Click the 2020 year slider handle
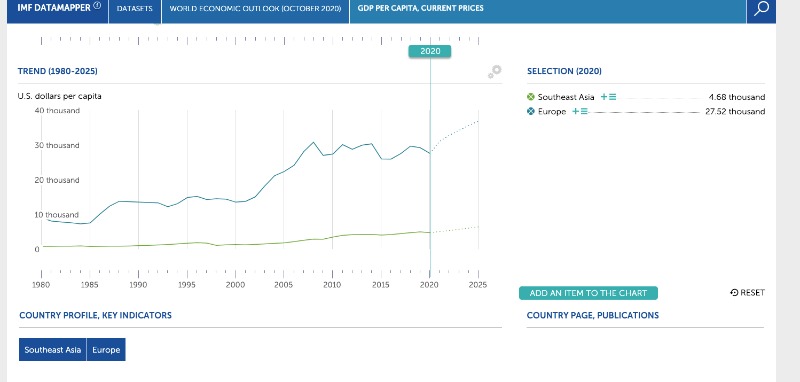Viewport: 800px width, 382px height. pyautogui.click(x=430, y=52)
